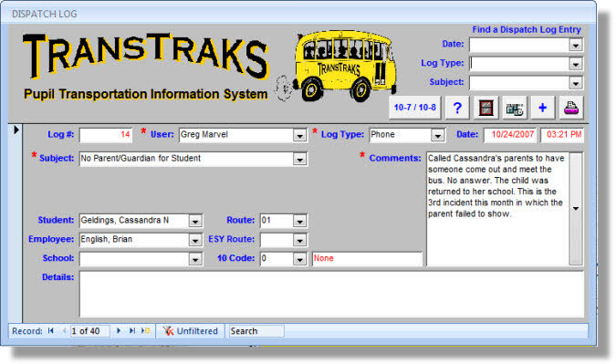Image resolution: width=616 pixels, height=364 pixels.
Task: Click the Comments box scrollbar down arrow
Action: click(x=576, y=209)
